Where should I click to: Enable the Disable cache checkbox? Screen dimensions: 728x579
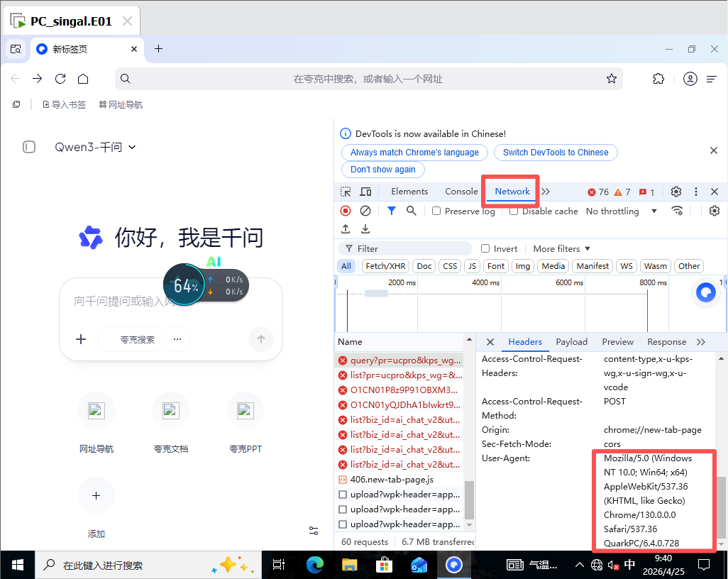click(514, 211)
